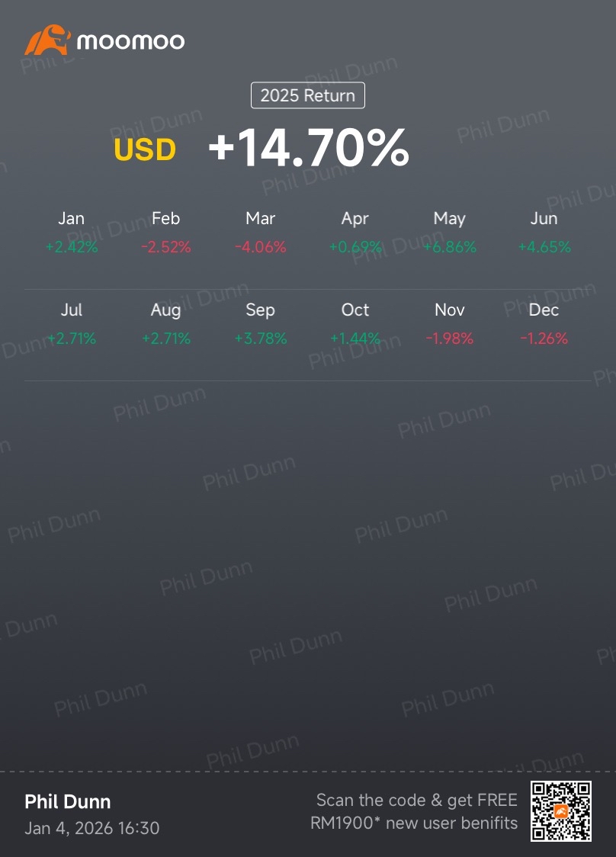Click the Sep +3.78% return value
The image size is (616, 857).
[x=261, y=339]
